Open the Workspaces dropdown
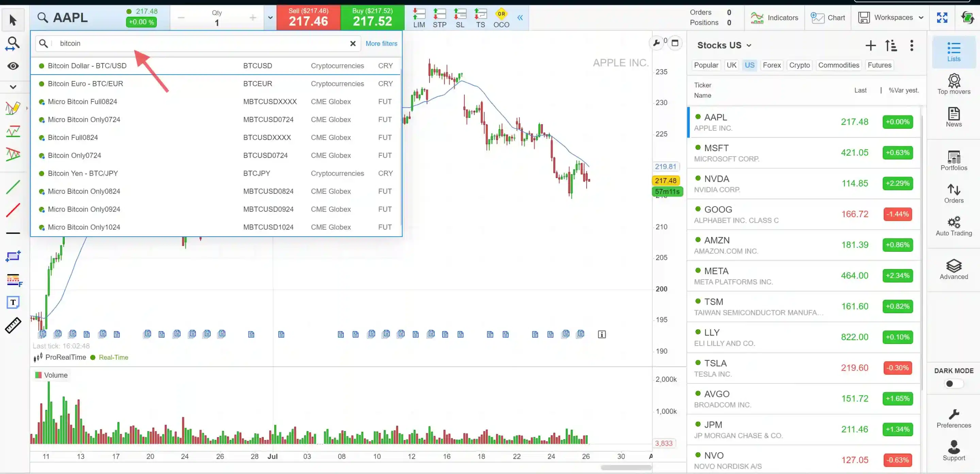 (x=891, y=17)
